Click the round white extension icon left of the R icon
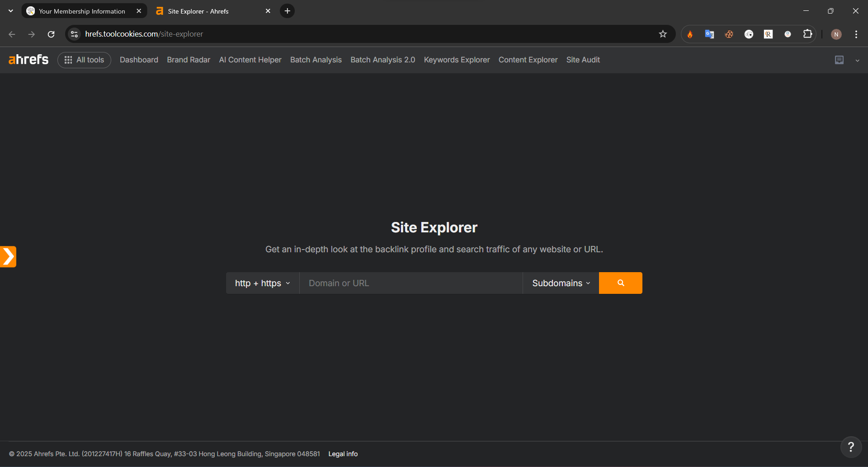Image resolution: width=868 pixels, height=467 pixels. (x=749, y=34)
